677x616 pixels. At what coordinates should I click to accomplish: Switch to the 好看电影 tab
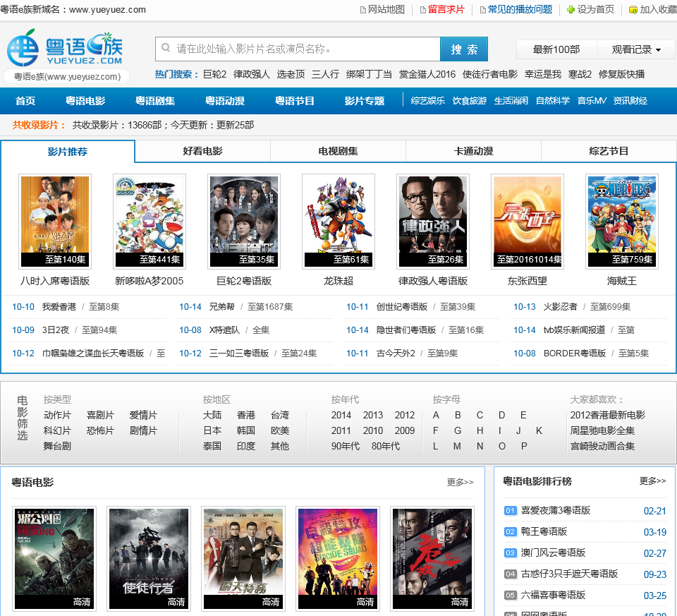tap(203, 151)
